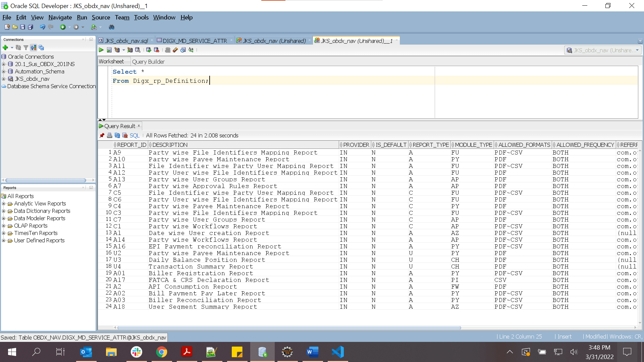Screen dimensions: 644x362
Task: Open SQL History via the clock icon
Action: (x=183, y=50)
